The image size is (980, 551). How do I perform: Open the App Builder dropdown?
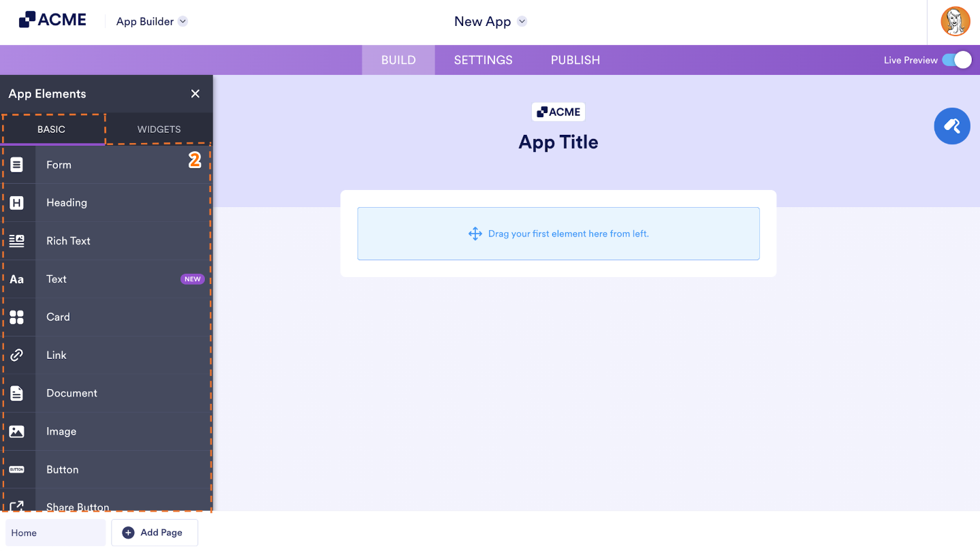pyautogui.click(x=151, y=21)
